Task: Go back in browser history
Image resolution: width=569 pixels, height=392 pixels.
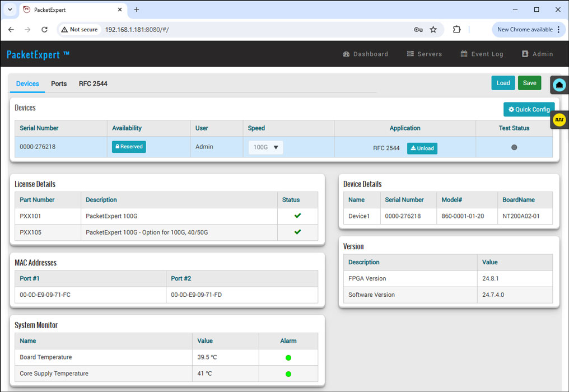Action: click(x=11, y=30)
